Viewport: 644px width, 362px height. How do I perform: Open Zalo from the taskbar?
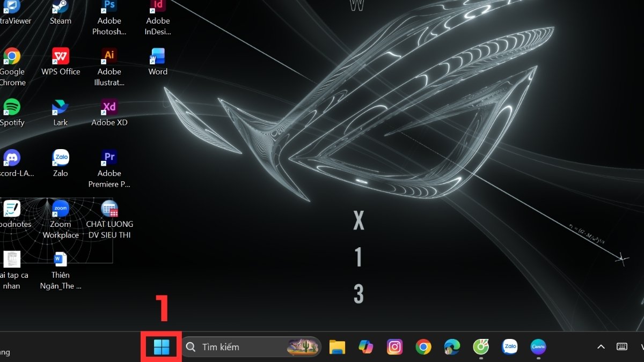coord(509,347)
